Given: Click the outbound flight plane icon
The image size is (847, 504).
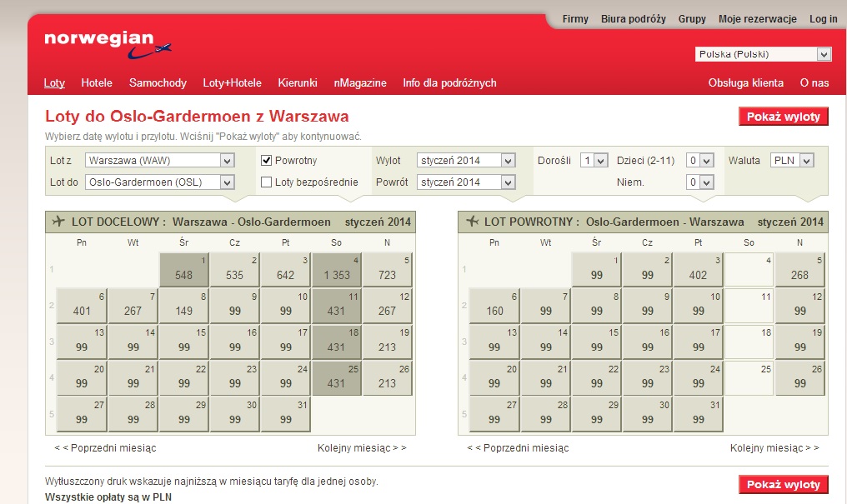Looking at the screenshot, I should pyautogui.click(x=58, y=222).
